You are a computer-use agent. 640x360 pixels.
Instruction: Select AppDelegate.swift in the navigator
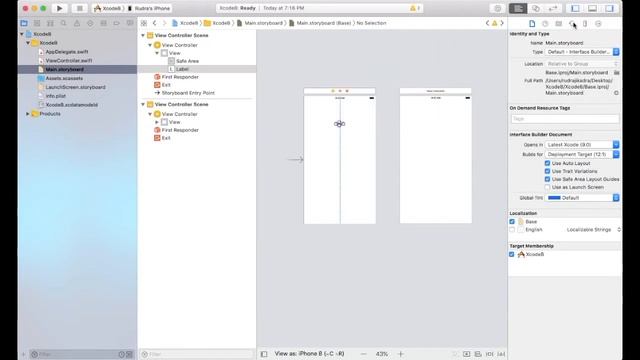click(67, 52)
